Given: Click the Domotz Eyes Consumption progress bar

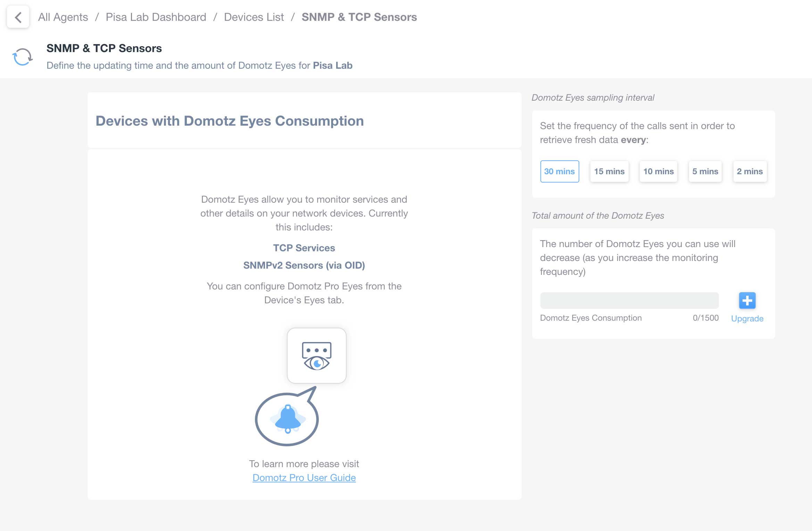Looking at the screenshot, I should pos(629,301).
